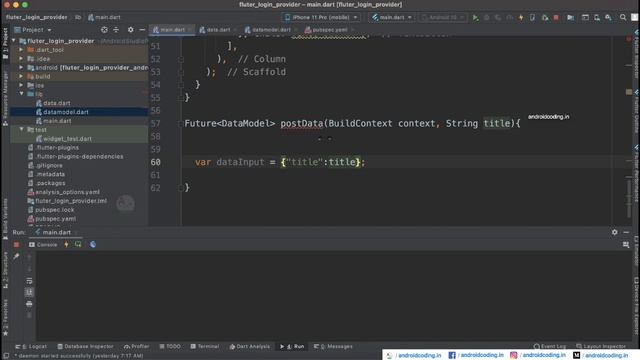The image size is (640, 360).
Task: Locate current file in Project panel
Action: [x=104, y=30]
